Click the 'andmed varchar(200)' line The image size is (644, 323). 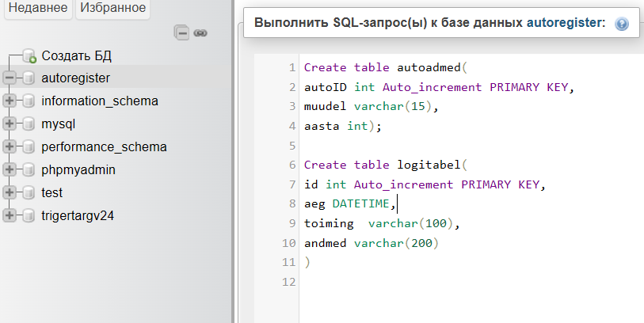[372, 243]
